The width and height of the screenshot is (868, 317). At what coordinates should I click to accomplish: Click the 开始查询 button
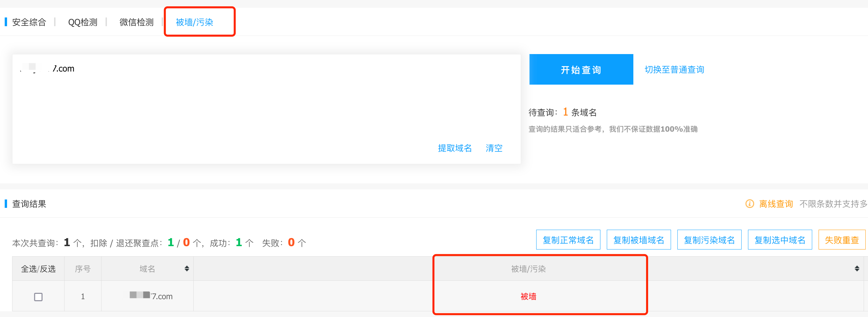pos(581,69)
